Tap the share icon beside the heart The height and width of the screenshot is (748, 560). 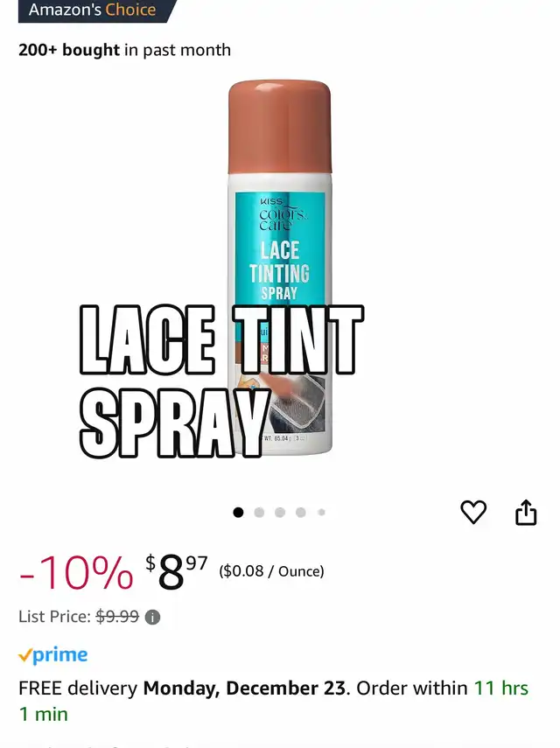pos(526,513)
